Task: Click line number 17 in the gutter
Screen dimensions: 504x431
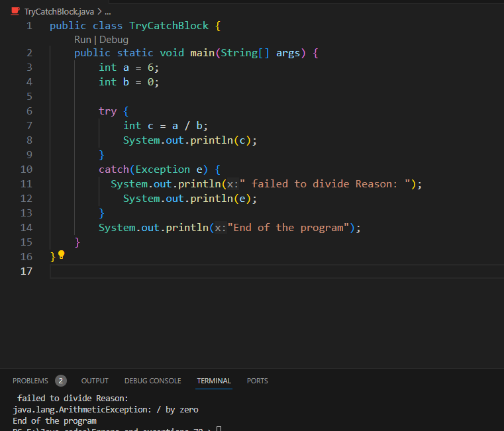Action: tap(26, 271)
